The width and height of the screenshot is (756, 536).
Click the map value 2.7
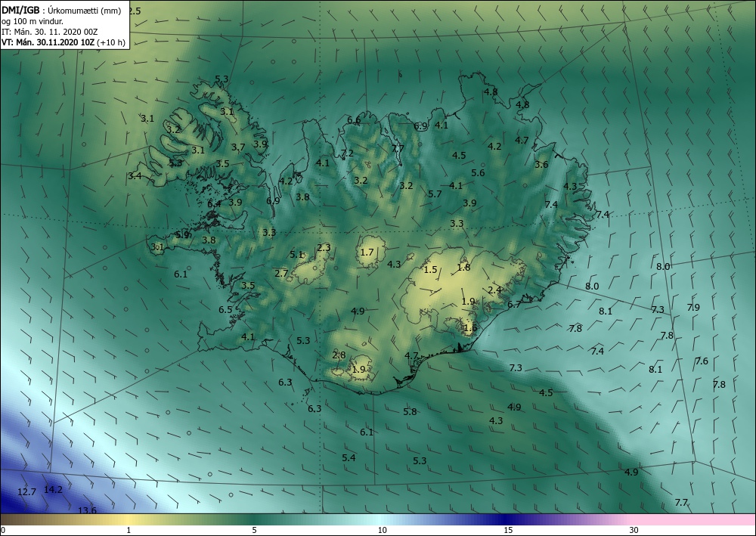[281, 274]
